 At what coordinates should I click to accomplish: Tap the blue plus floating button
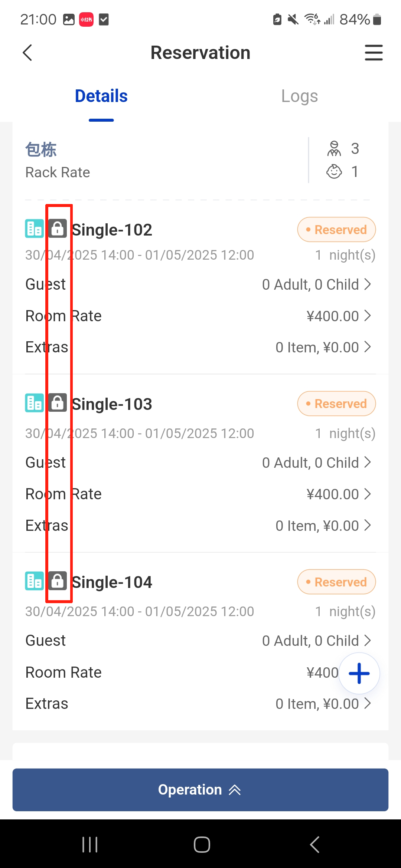tap(359, 673)
